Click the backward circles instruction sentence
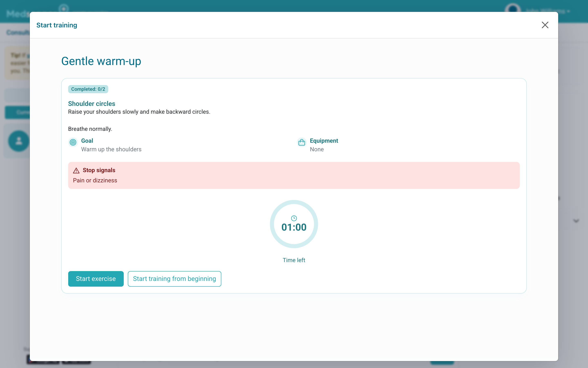Viewport: 588px width, 368px height. (139, 112)
